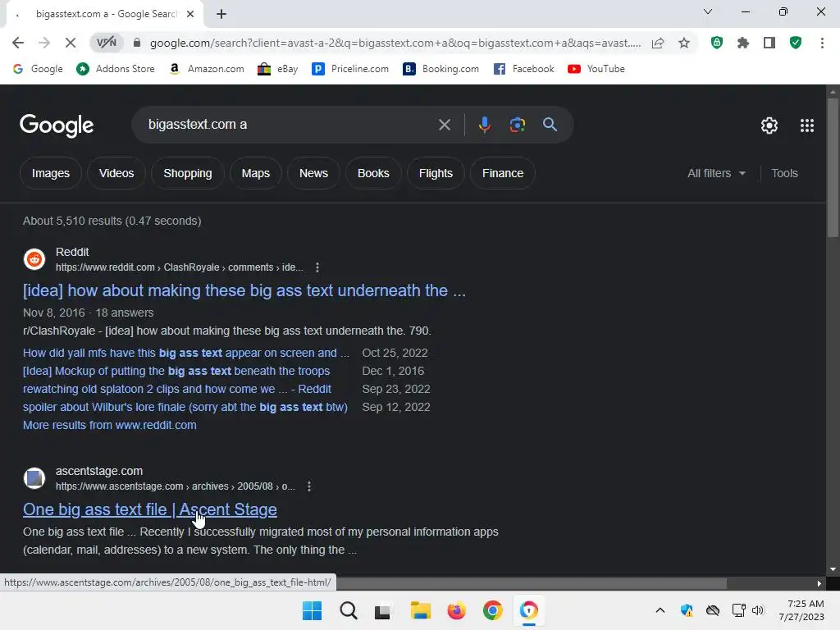The height and width of the screenshot is (630, 840).
Task: Open a new browser tab
Action: 221,14
